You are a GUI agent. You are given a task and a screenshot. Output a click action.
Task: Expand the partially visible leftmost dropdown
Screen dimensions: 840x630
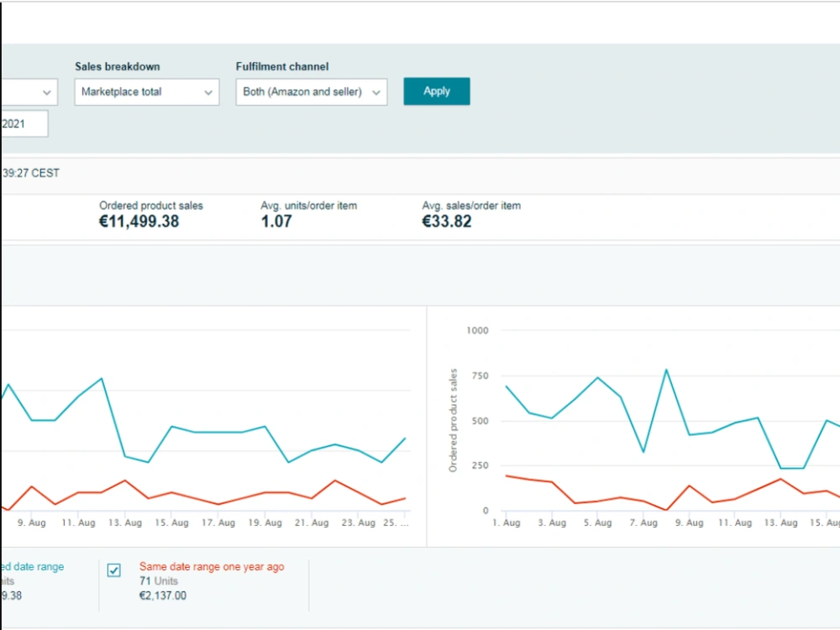click(x=29, y=92)
